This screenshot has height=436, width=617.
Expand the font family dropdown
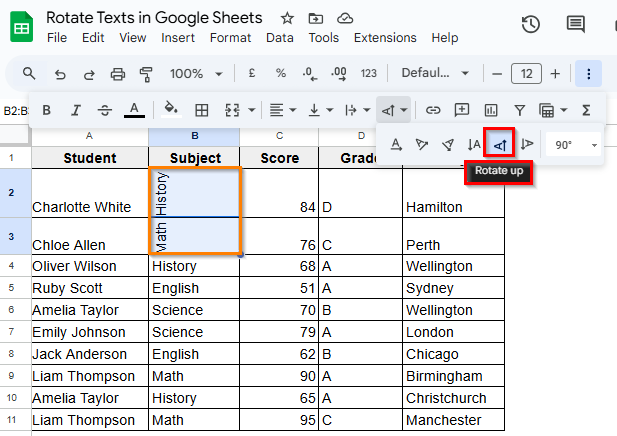pos(435,73)
